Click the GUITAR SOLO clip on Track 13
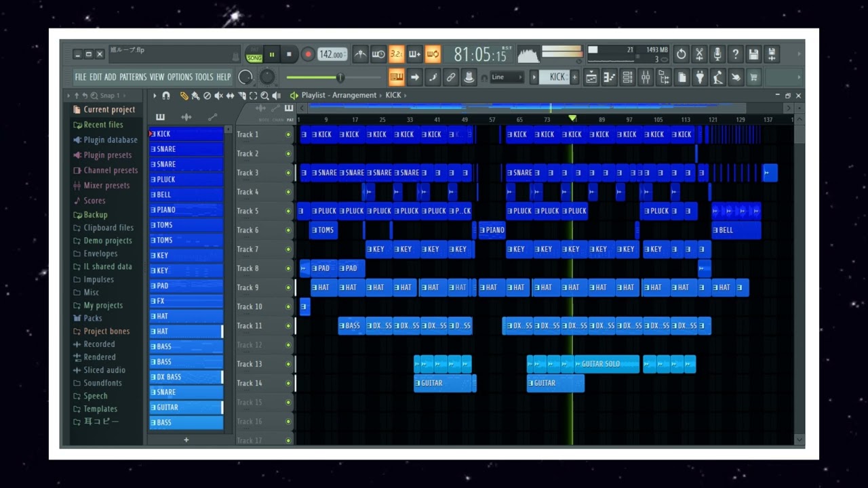868x488 pixels. tap(607, 364)
